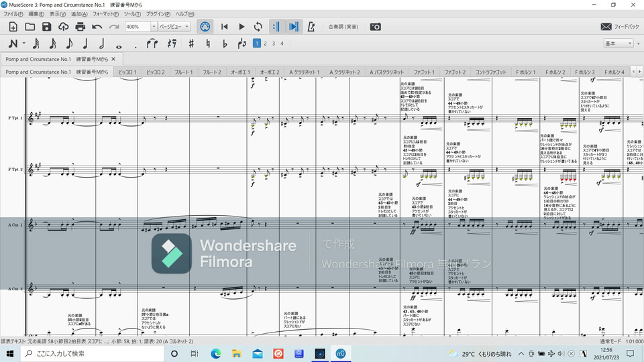Viewport: 644px width, 362px height.
Task: Apply a flat accidental
Action: (x=225, y=44)
